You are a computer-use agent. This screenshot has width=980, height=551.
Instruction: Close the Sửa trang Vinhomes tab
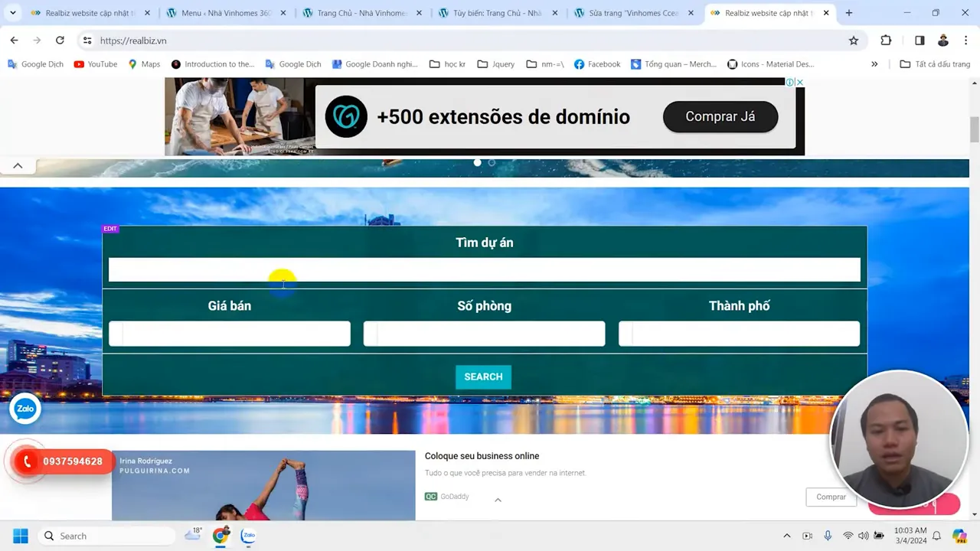(x=691, y=13)
